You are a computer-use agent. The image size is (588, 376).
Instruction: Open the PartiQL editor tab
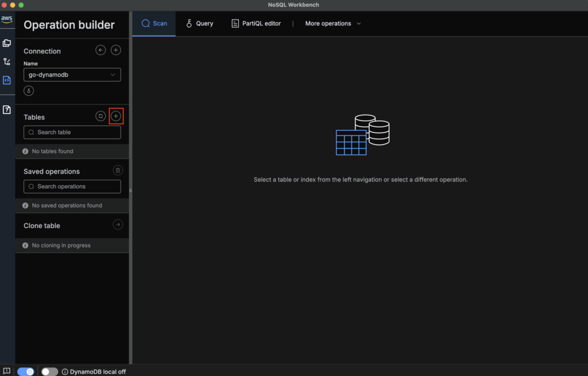[256, 24]
